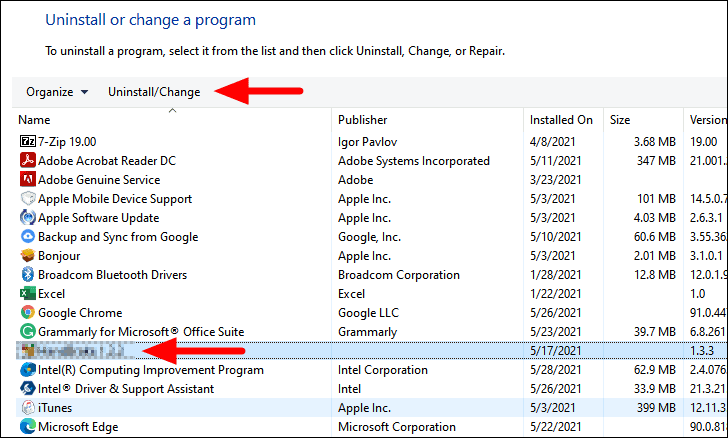Click publisher Grammarly cell
The image size is (728, 438).
pyautogui.click(x=367, y=332)
